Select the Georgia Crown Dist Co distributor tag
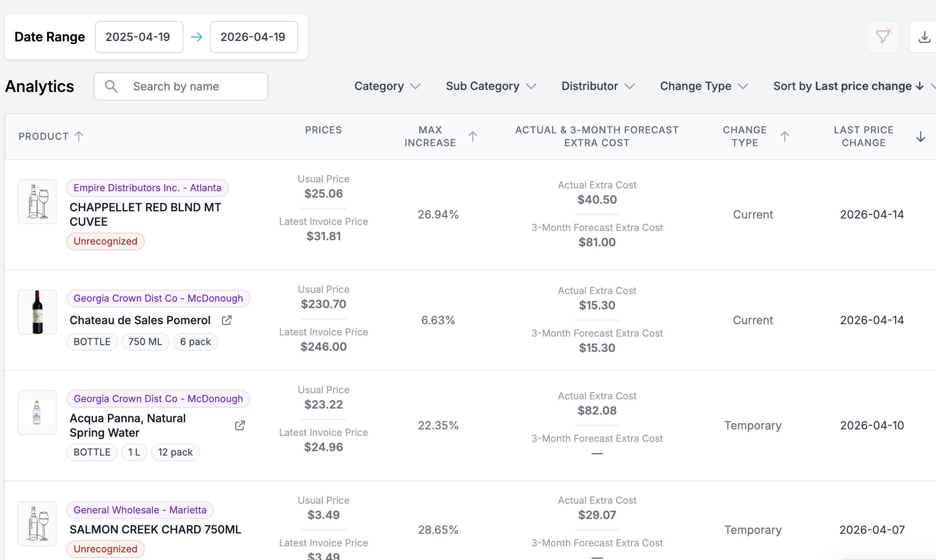 tap(158, 298)
